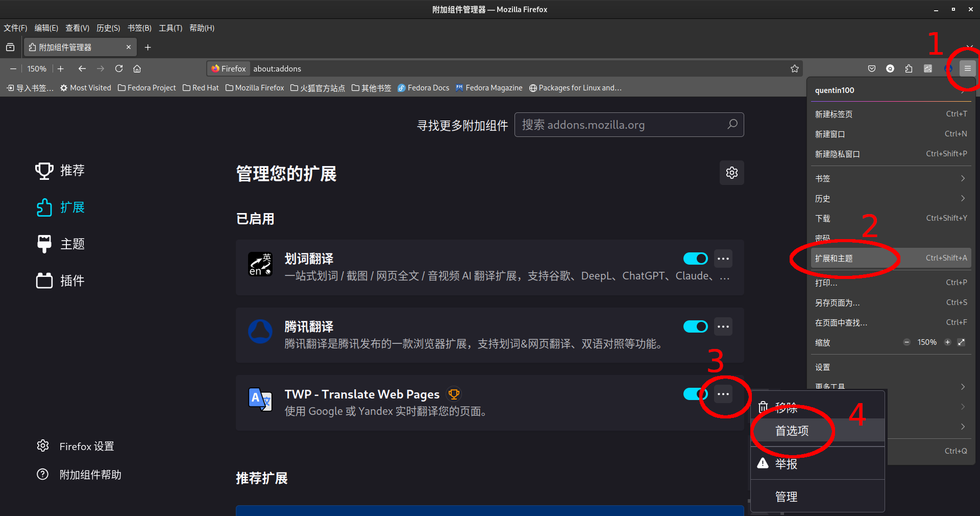Viewport: 980px width, 516px height.
Task: Open the Fedora Docs bookmark
Action: pyautogui.click(x=424, y=88)
